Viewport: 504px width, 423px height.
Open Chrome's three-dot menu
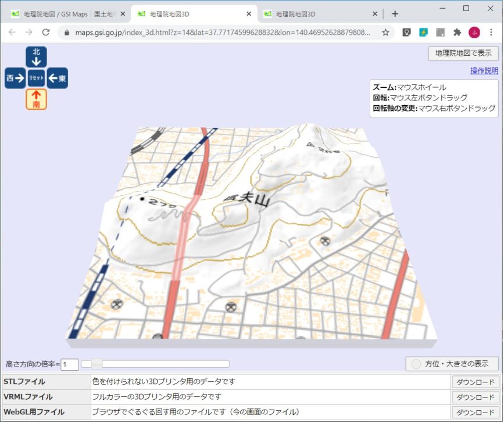tap(491, 33)
